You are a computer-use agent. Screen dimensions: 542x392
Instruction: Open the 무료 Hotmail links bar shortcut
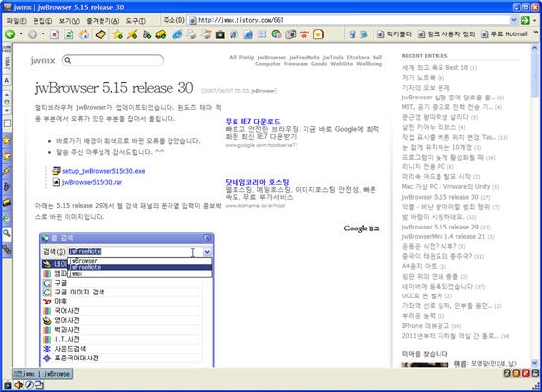[505, 34]
